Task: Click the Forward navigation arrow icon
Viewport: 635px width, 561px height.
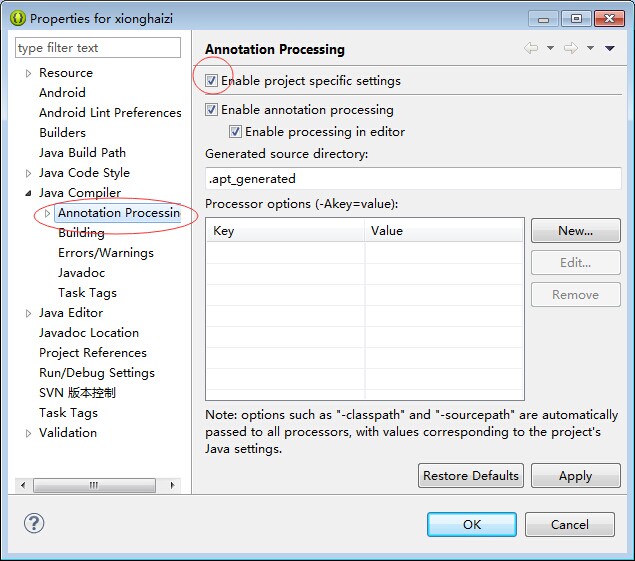Action: point(571,48)
